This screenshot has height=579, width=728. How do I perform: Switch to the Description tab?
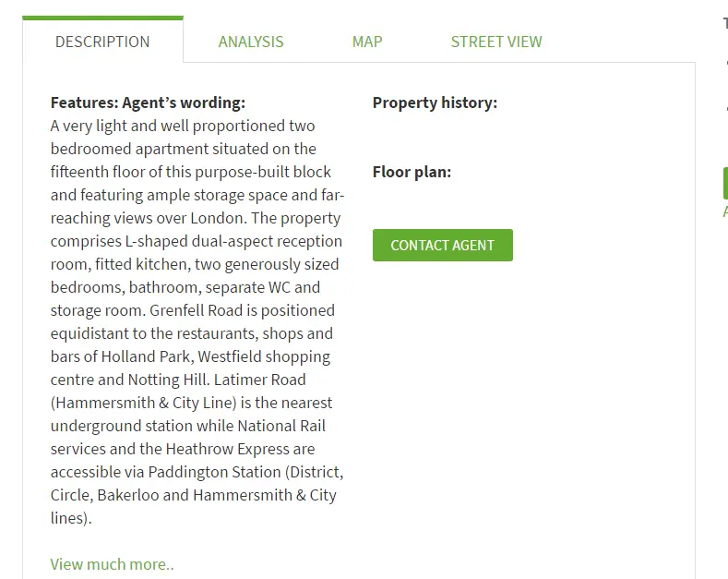[x=102, y=42]
